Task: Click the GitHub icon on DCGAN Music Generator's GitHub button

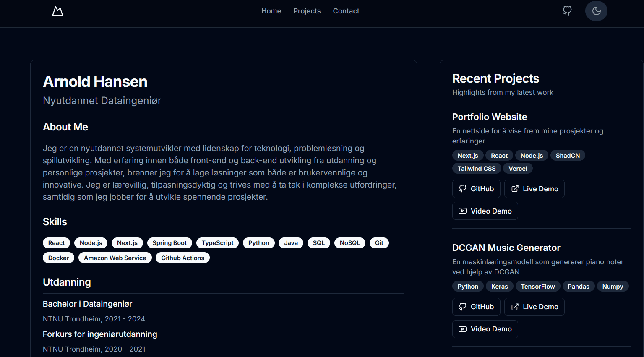Action: pos(462,307)
